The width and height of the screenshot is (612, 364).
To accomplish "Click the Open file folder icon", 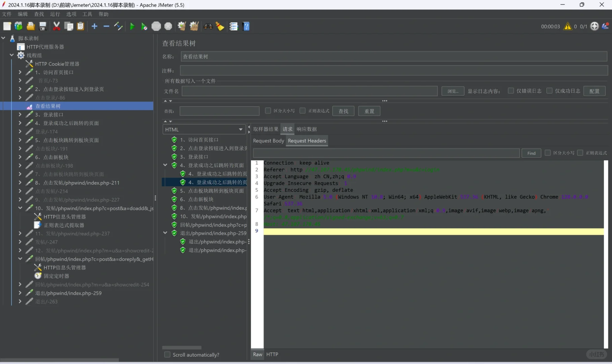I will (x=31, y=26).
